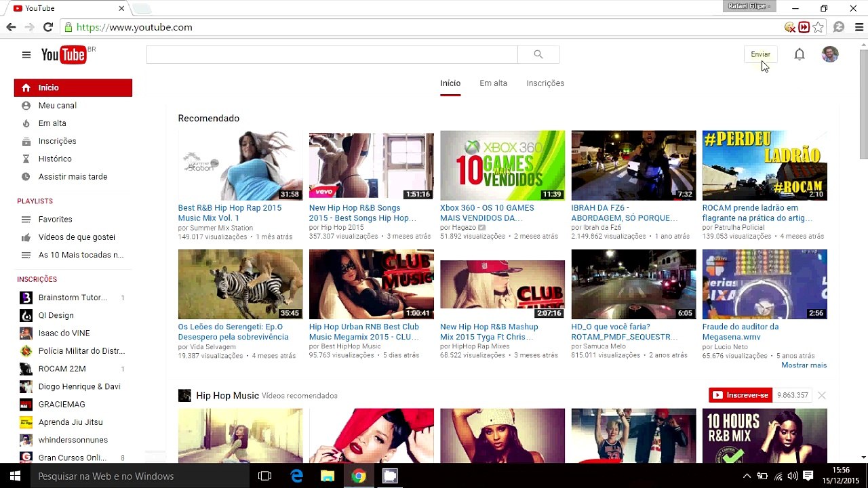
Task: Open the account avatar menu
Action: coord(830,54)
